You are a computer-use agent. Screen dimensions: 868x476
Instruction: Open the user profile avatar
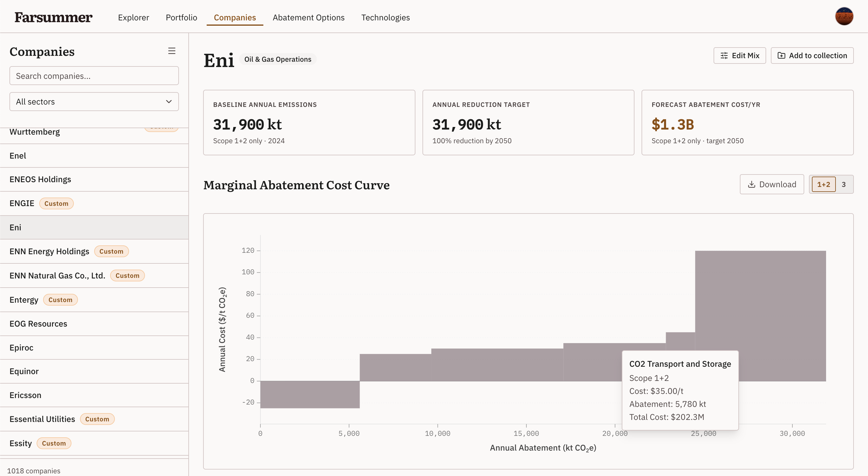(x=844, y=16)
